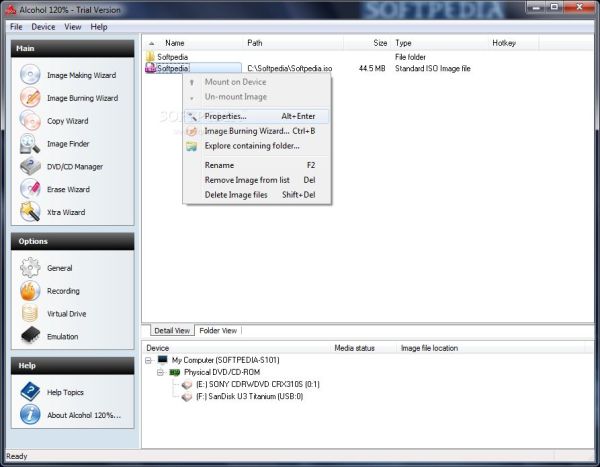Open Erase Wizard disc icon
This screenshot has width=600, height=467.
pyautogui.click(x=30, y=189)
